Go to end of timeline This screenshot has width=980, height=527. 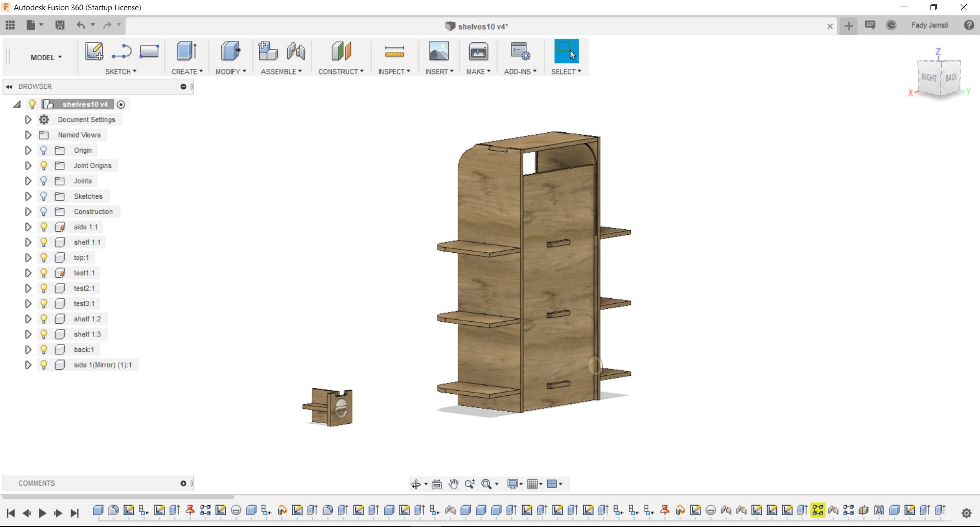point(75,513)
